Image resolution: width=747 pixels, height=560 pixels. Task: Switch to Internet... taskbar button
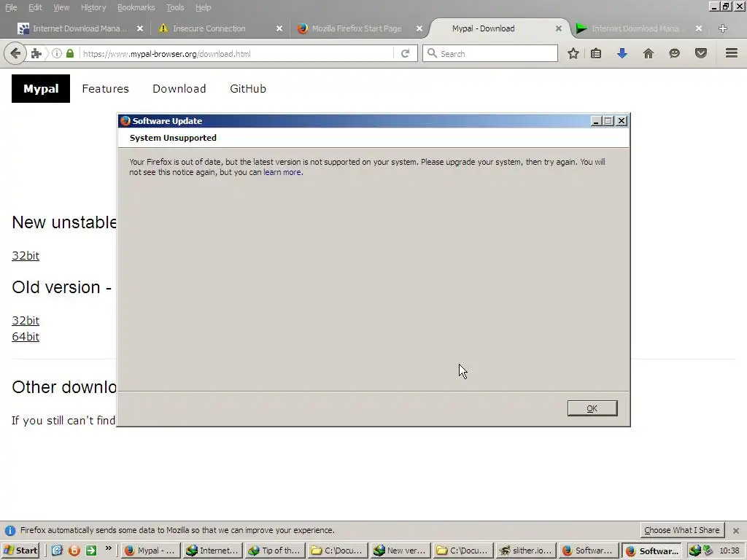pos(213,551)
